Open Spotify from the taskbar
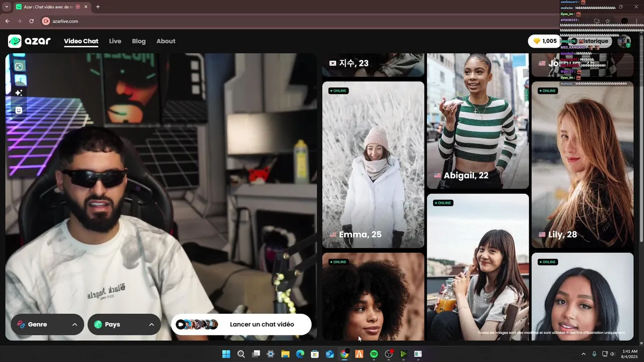Screen dimensions: 644x362 point(374,354)
